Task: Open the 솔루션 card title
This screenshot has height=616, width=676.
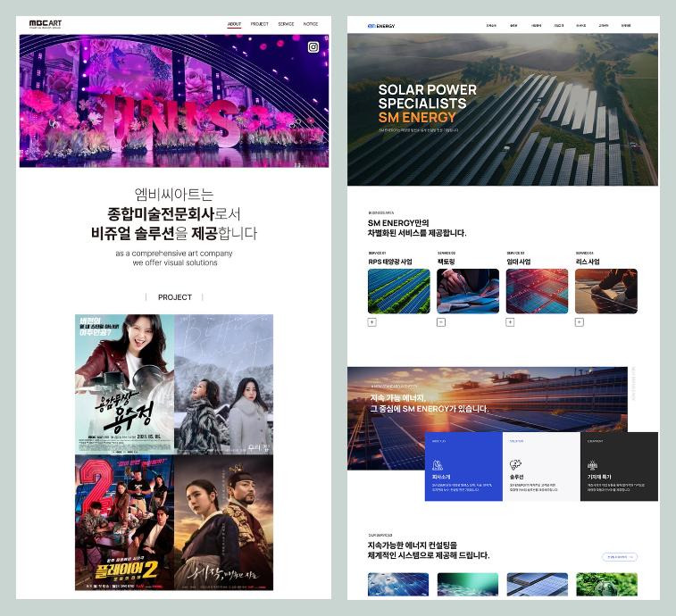Action: pos(516,477)
